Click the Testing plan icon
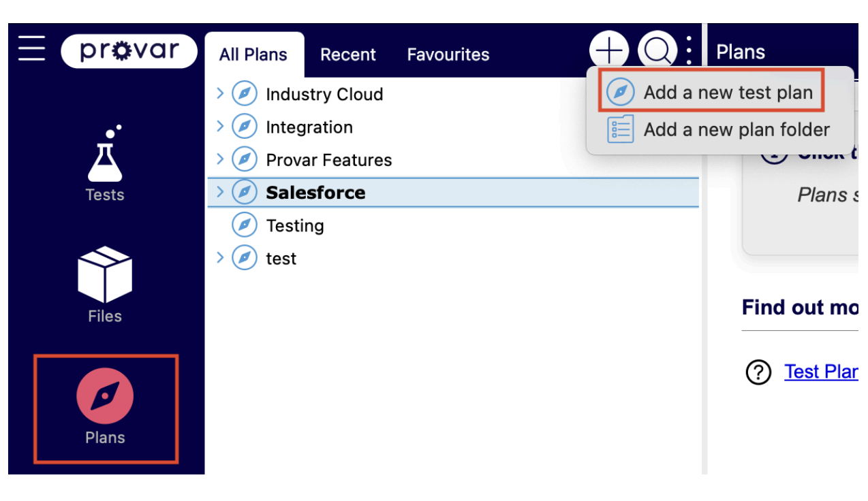 point(245,225)
